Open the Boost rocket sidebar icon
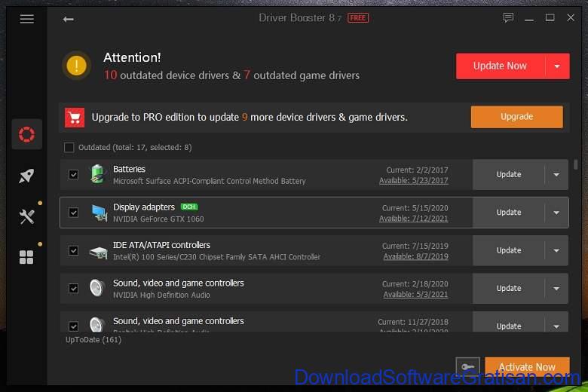Screen dimensions: 588x392 click(x=26, y=176)
